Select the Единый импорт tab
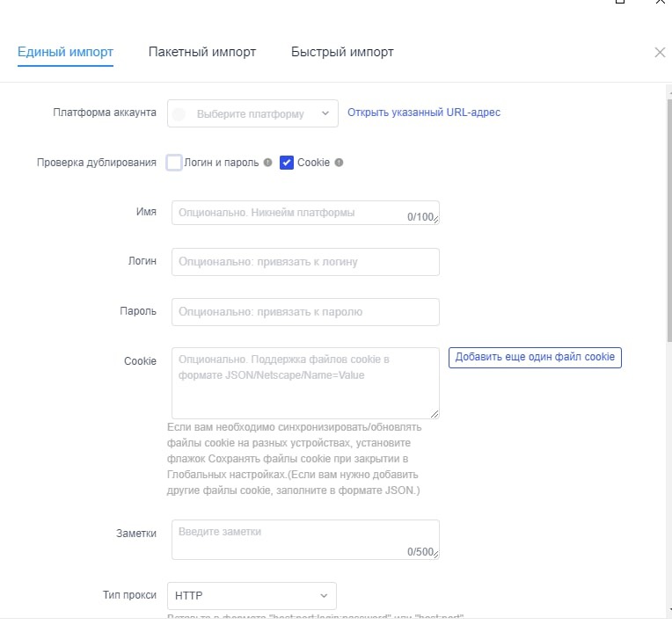 [x=65, y=52]
